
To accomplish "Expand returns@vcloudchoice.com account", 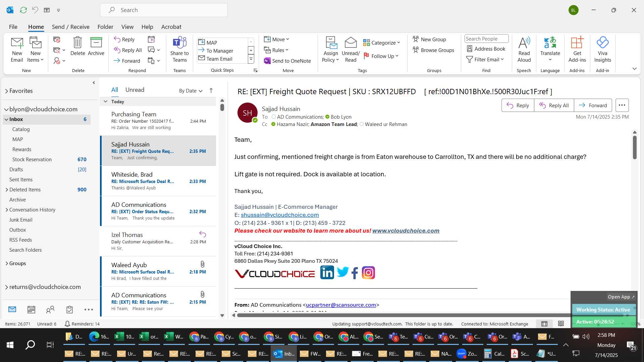I will [x=7, y=287].
